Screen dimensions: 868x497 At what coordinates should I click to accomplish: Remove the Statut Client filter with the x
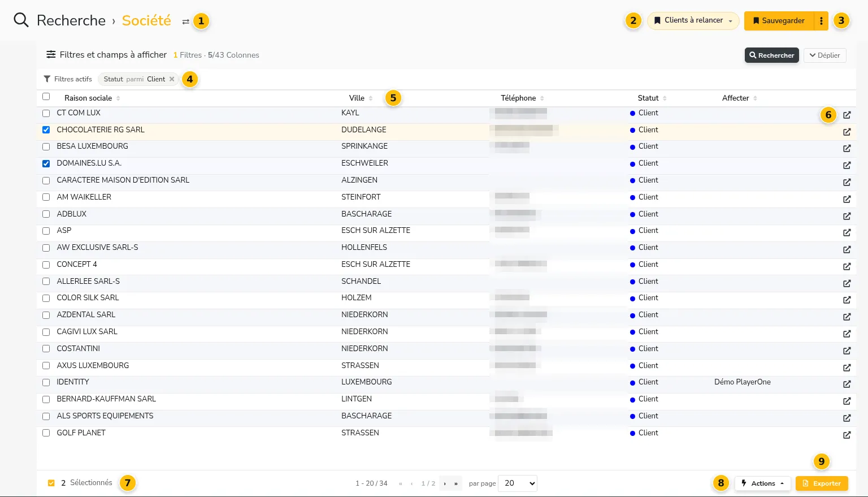pyautogui.click(x=172, y=79)
